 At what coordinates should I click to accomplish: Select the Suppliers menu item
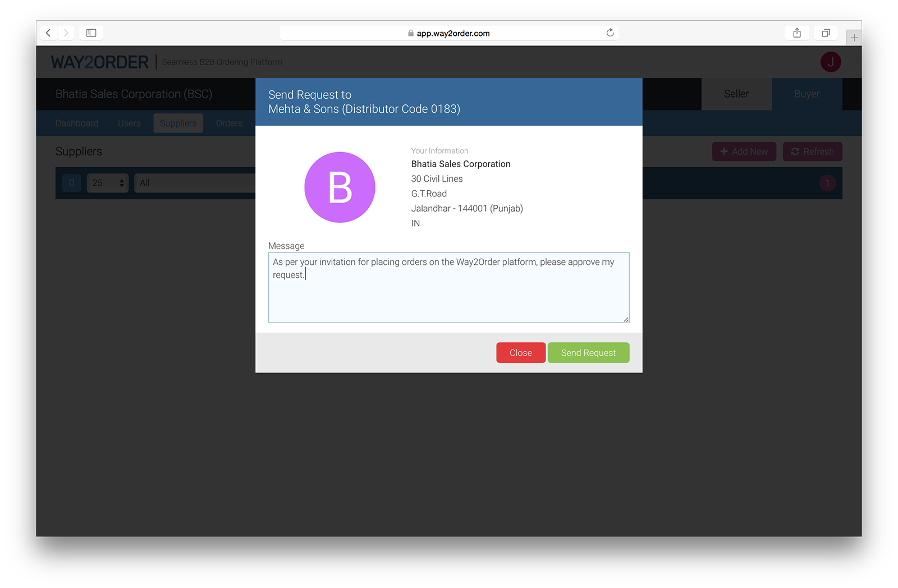(x=178, y=123)
